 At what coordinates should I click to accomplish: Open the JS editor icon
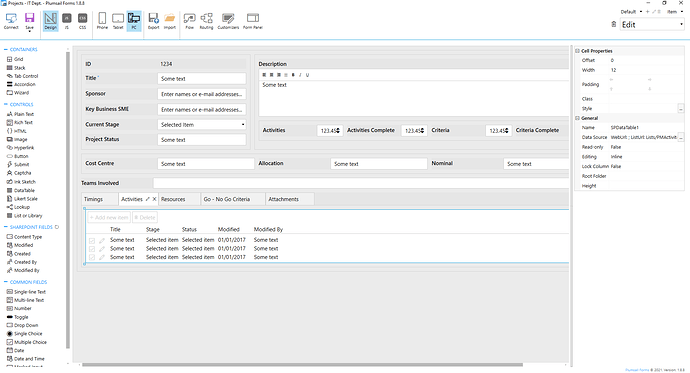(67, 18)
